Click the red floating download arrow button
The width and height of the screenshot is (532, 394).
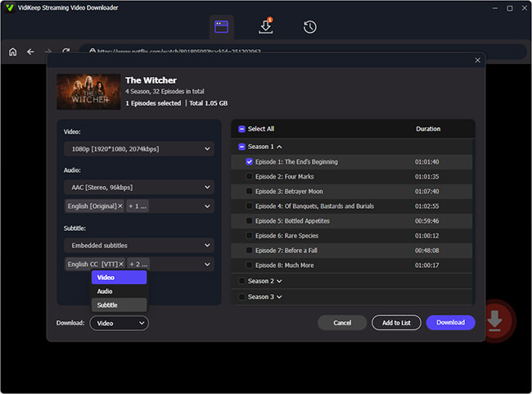pos(495,320)
